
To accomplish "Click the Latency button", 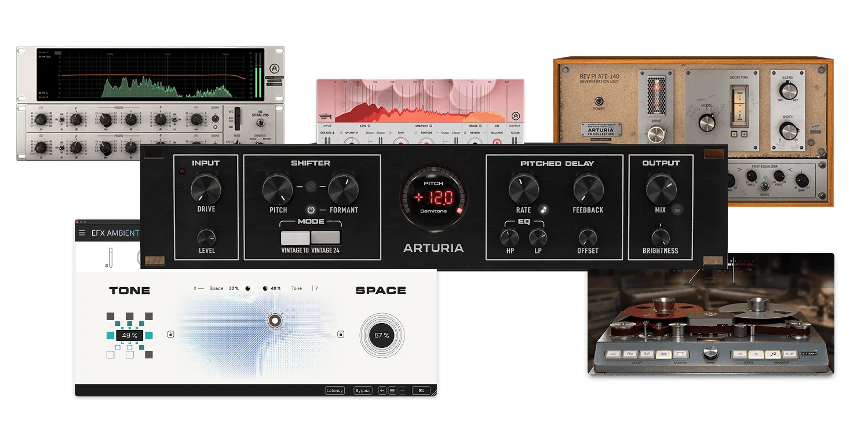I will click(x=334, y=390).
